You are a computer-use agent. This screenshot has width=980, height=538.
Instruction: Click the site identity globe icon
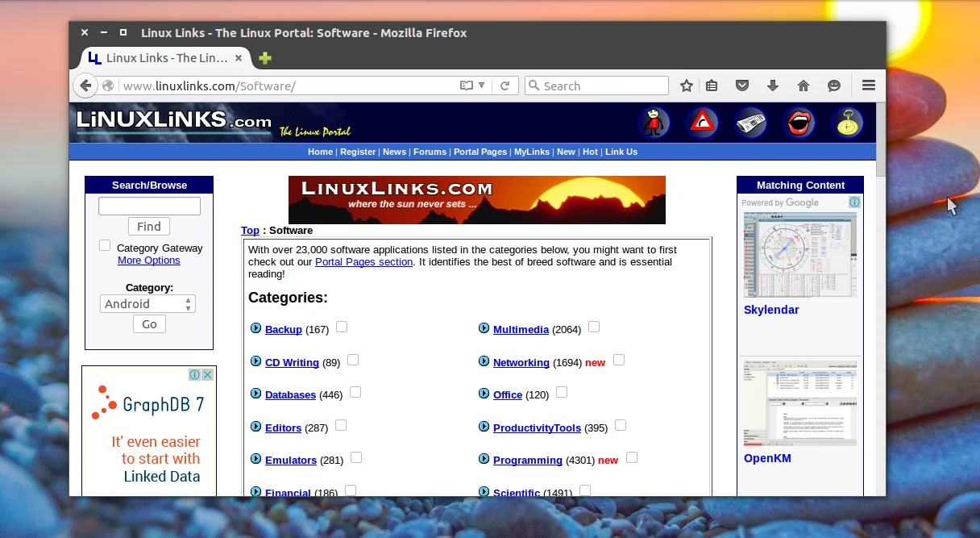[x=108, y=85]
